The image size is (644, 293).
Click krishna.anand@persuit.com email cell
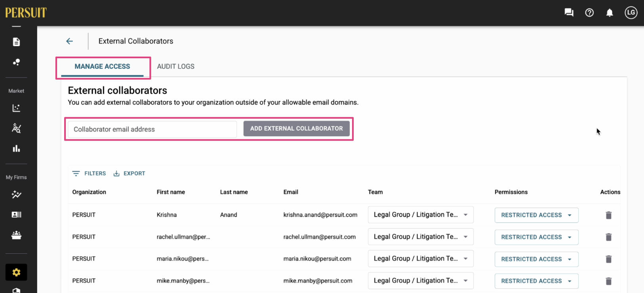click(320, 215)
